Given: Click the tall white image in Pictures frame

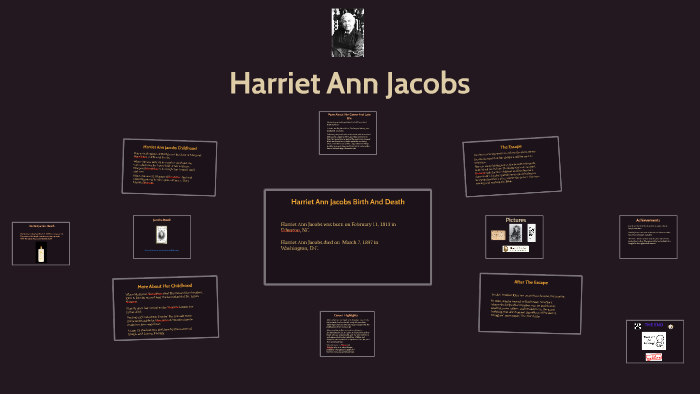Looking at the screenshot, I should [x=531, y=233].
